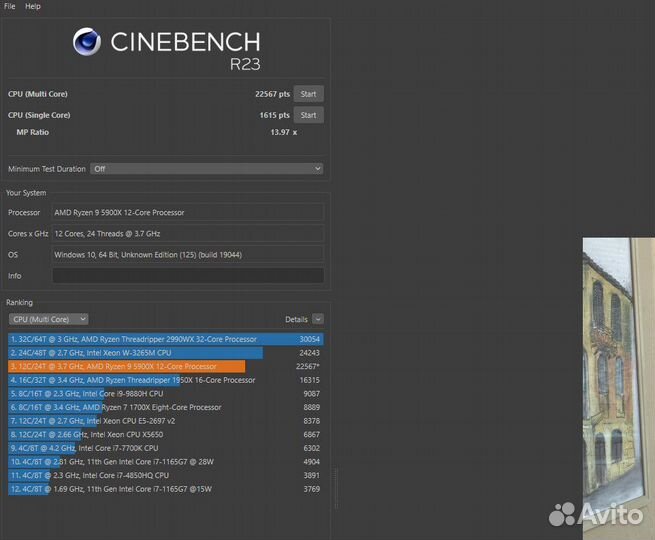
Task: Start the CPU Single Core test
Action: coord(308,115)
